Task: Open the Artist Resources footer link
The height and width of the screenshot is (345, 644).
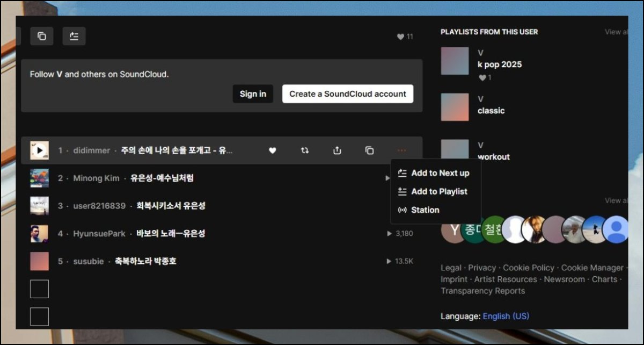Action: pyautogui.click(x=506, y=279)
